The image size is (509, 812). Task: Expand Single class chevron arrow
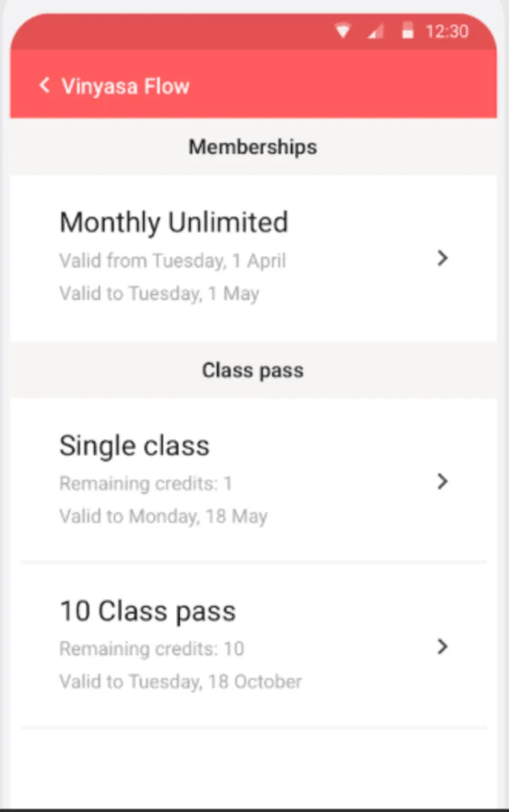443,481
